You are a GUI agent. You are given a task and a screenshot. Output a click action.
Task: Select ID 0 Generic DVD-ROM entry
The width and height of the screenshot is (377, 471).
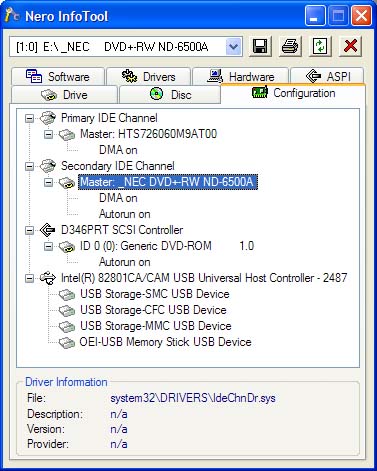(x=167, y=246)
